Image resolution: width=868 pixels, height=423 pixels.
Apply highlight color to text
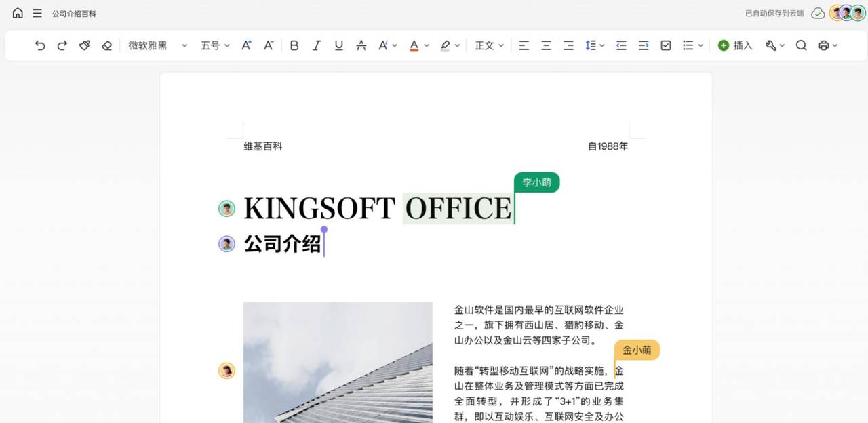[444, 45]
